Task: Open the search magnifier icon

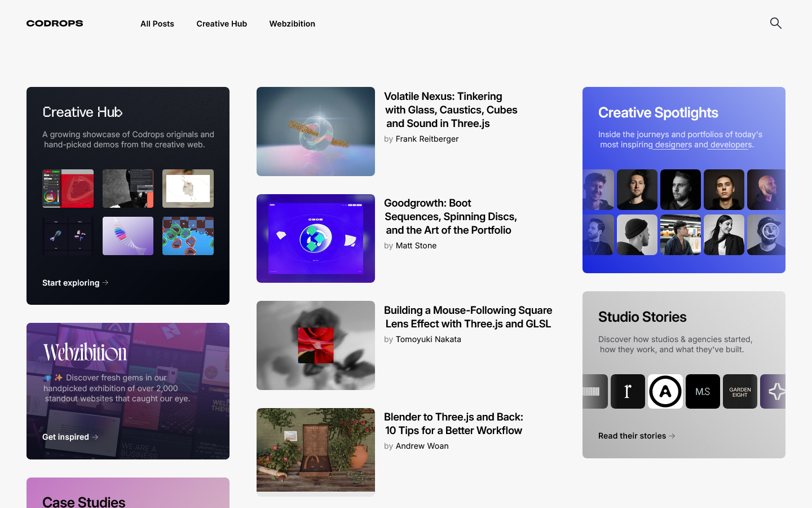Action: click(x=776, y=23)
